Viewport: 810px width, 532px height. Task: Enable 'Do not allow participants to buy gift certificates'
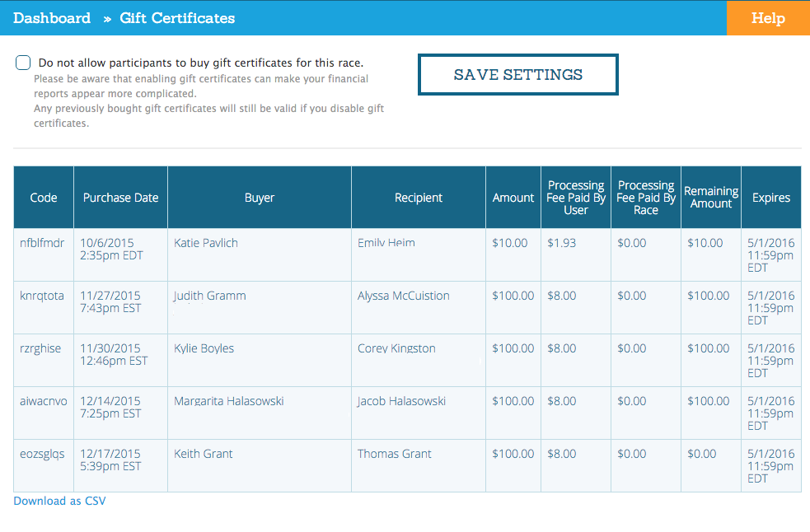22,62
